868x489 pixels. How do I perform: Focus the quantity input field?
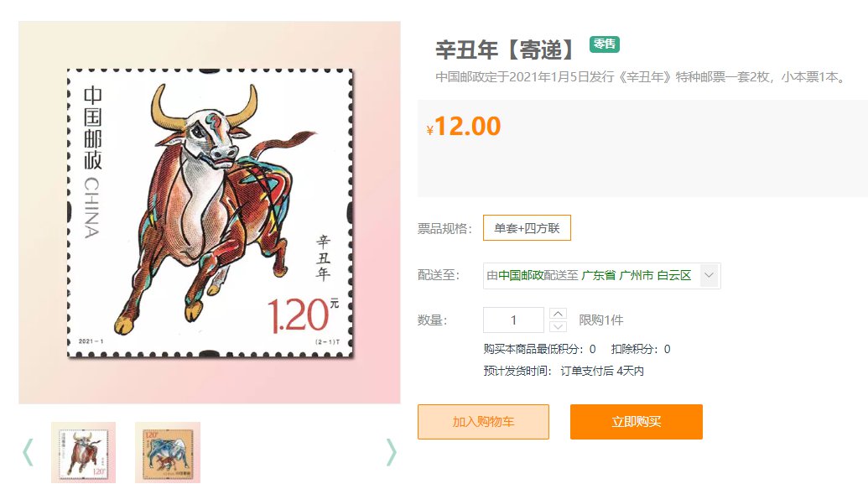click(x=514, y=320)
